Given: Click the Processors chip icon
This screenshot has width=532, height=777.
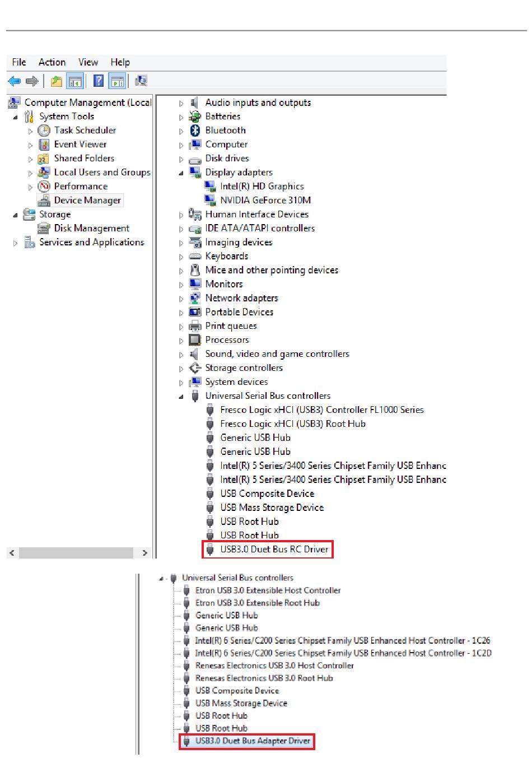Looking at the screenshot, I should [x=195, y=340].
